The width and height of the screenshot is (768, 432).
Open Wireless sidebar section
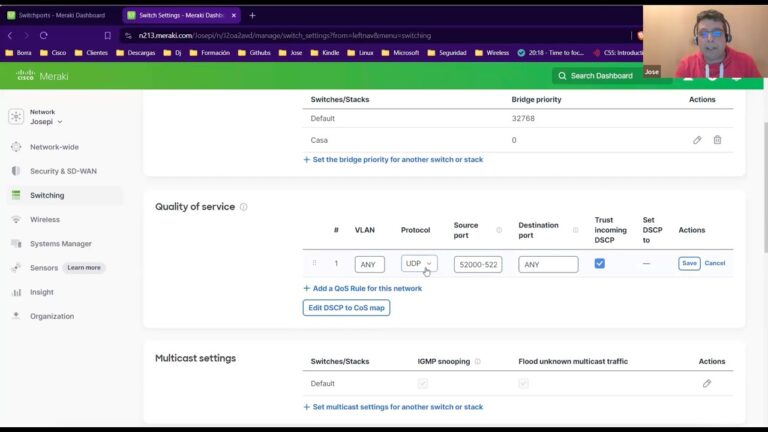pyautogui.click(x=45, y=219)
